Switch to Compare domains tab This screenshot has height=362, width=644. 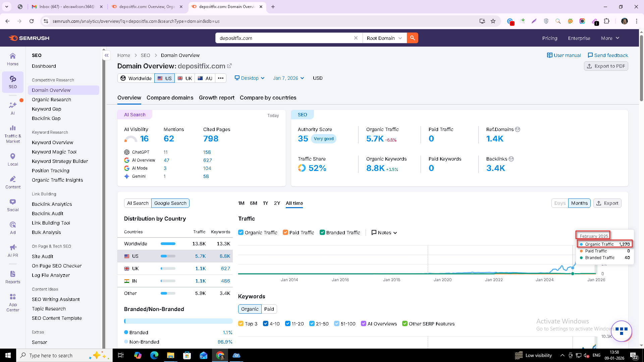[170, 98]
